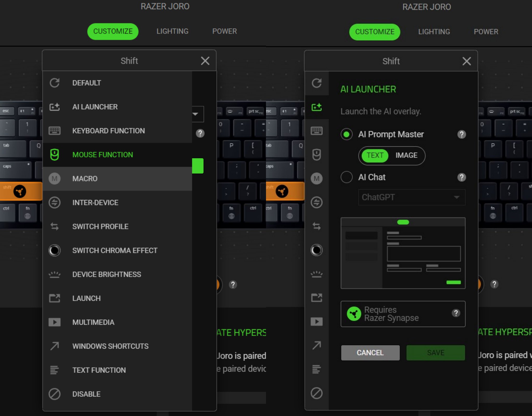Close the right Shift panel
The width and height of the screenshot is (532, 416).
[467, 61]
